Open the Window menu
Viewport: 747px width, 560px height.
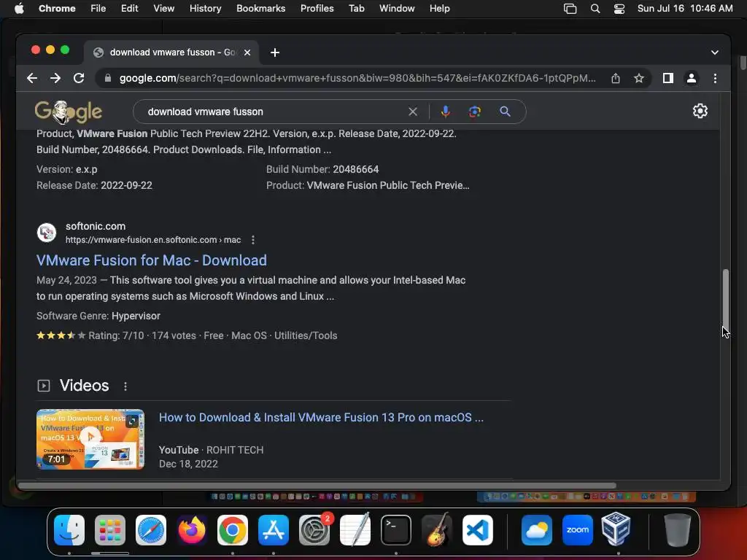(x=397, y=9)
